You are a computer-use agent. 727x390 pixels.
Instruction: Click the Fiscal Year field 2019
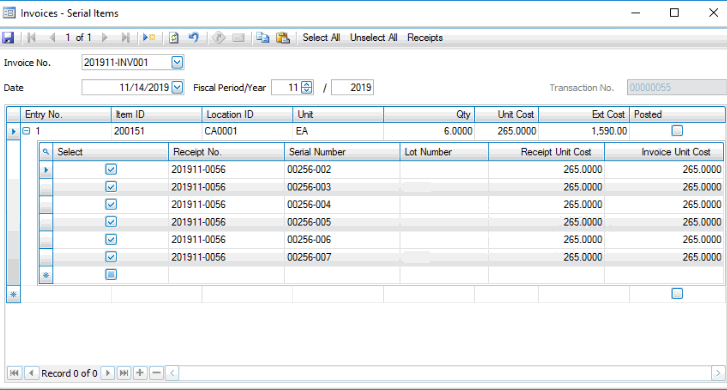(352, 87)
